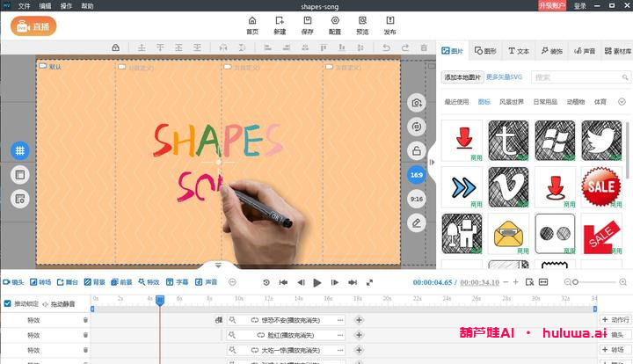Toggle the 滚动锁定 checkbox in timeline
The image size is (633, 364).
click(x=8, y=304)
